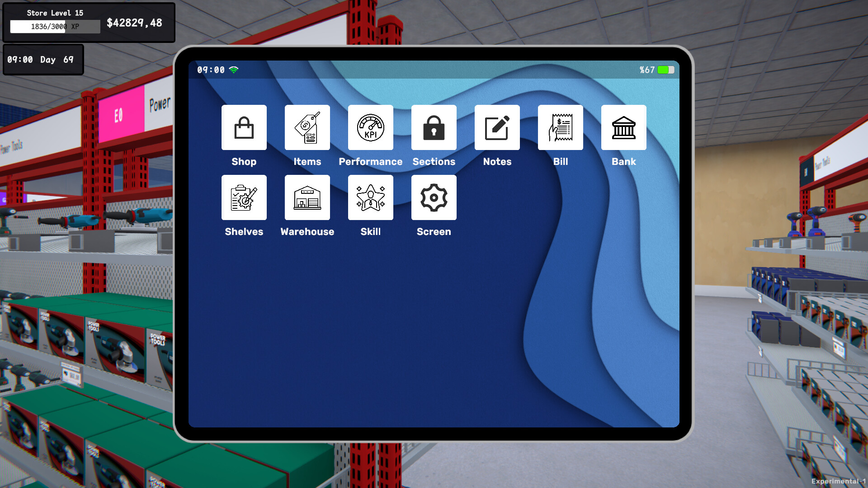Open the Bank app icon
The image size is (868, 488).
click(x=623, y=127)
